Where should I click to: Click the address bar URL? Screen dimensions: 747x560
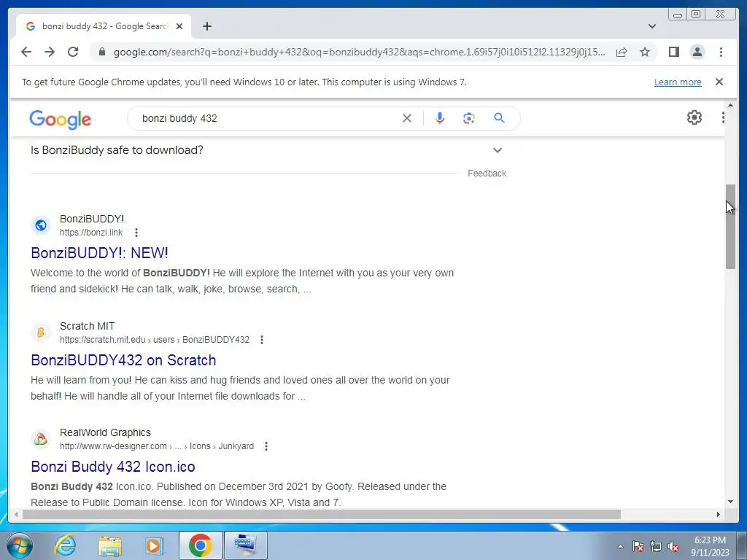point(360,52)
